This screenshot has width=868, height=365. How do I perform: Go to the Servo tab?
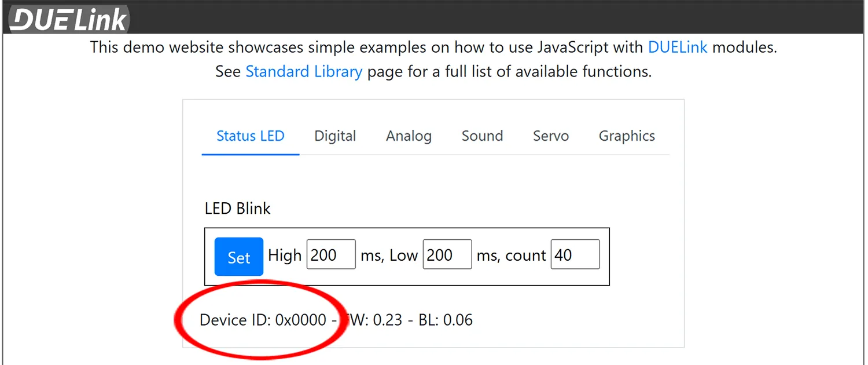click(x=550, y=136)
